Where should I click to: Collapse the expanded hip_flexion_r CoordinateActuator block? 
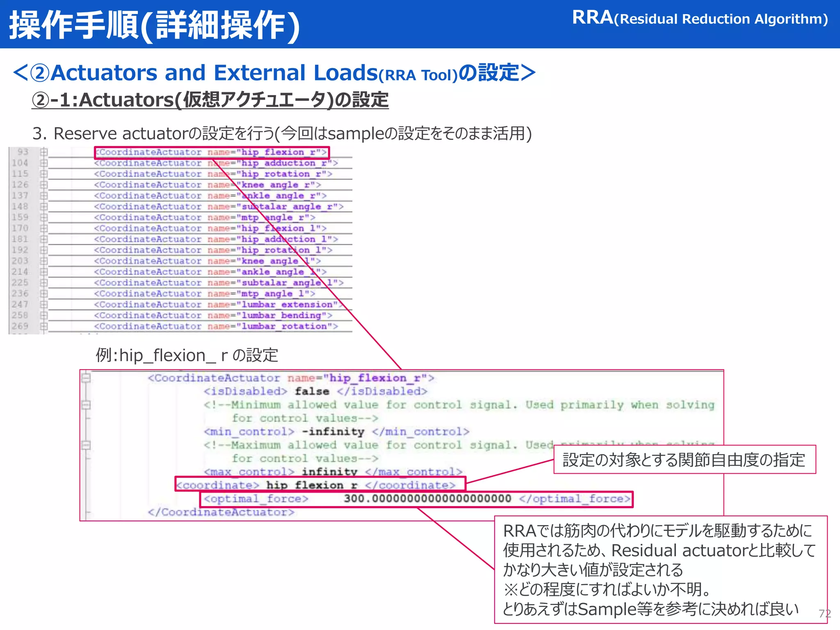(86, 378)
